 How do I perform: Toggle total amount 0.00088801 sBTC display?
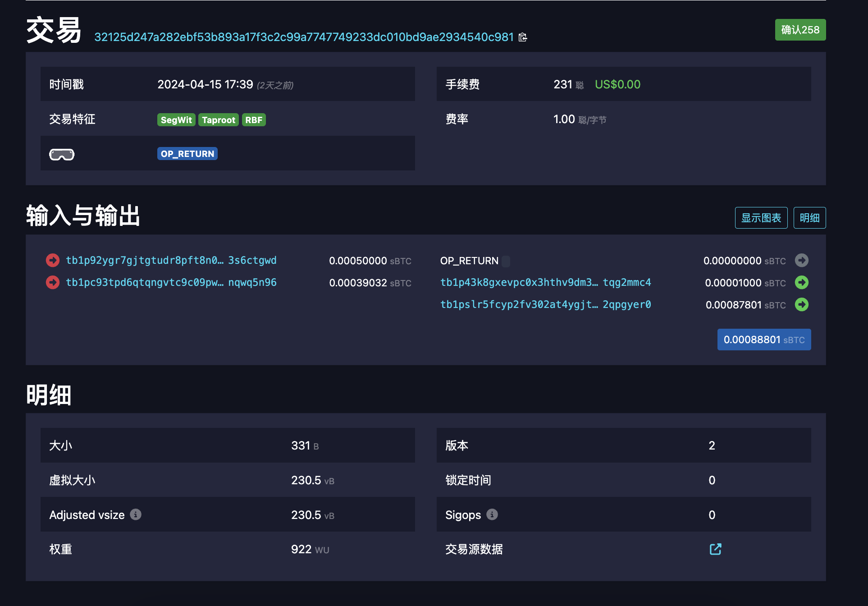764,340
